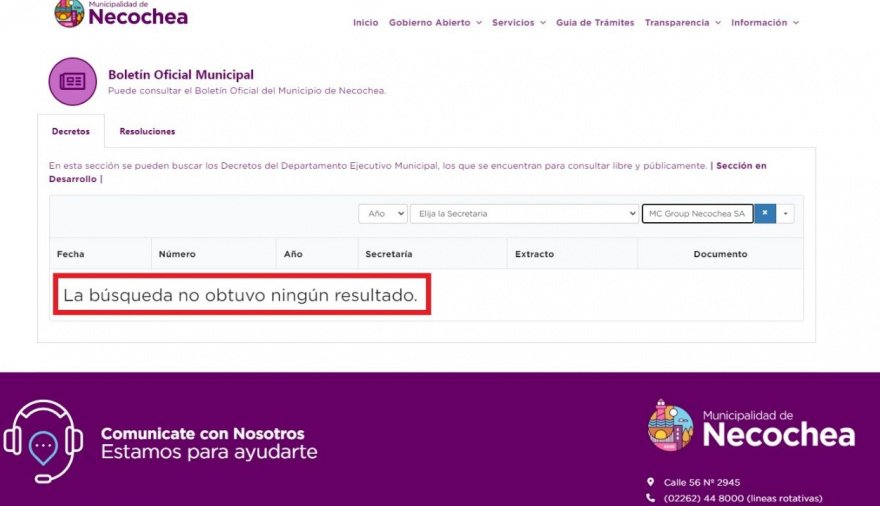880x506 pixels.
Task: Click the footer Necochea municipality logo
Action: click(x=751, y=426)
